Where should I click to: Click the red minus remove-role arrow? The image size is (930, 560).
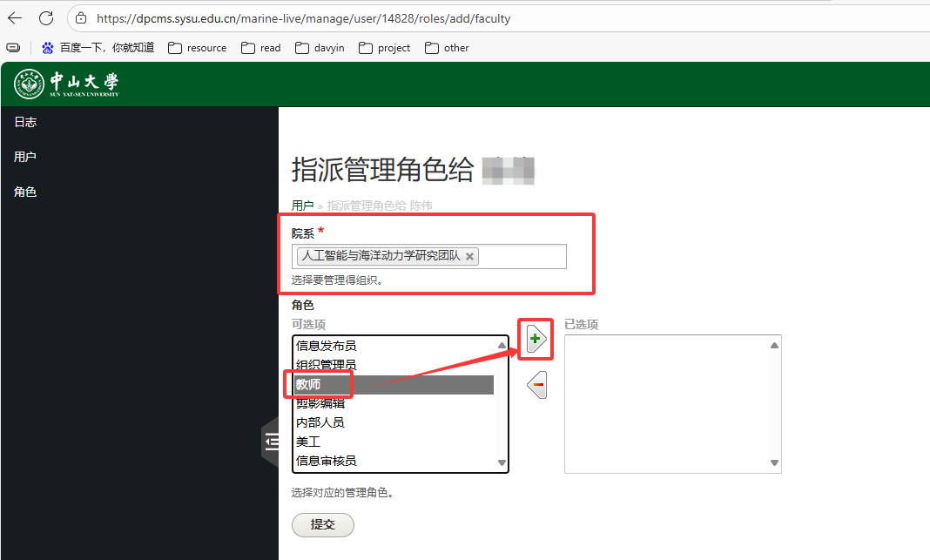tap(537, 384)
